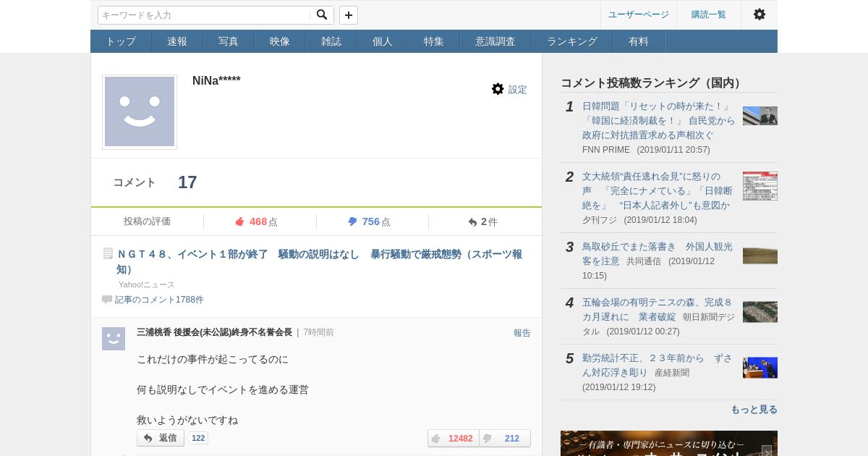Click the gear icon next to 設定
The height and width of the screenshot is (456, 868).
pyautogui.click(x=498, y=89)
